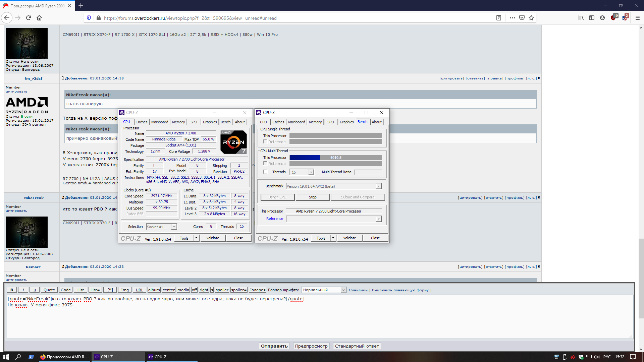Expand the Reference processor dropdown
This screenshot has height=362, width=644.
pyautogui.click(x=379, y=219)
